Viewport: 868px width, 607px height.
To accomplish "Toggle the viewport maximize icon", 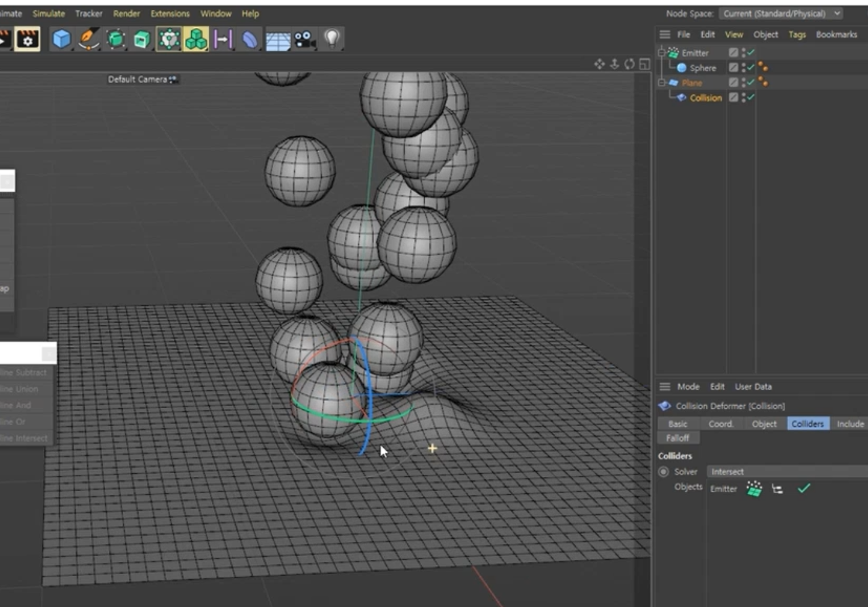I will pyautogui.click(x=644, y=64).
